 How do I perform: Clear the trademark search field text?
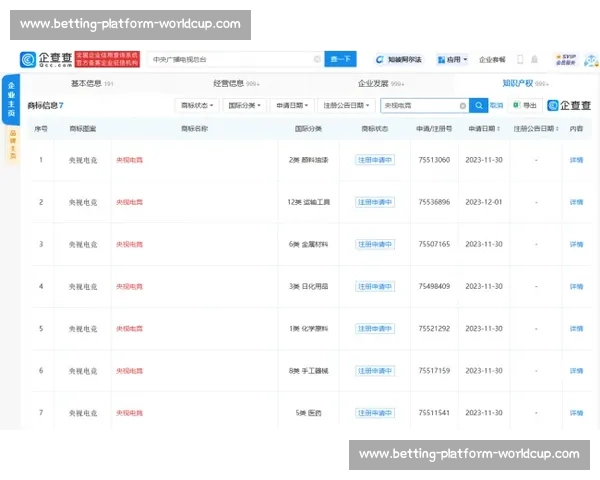[x=463, y=106]
